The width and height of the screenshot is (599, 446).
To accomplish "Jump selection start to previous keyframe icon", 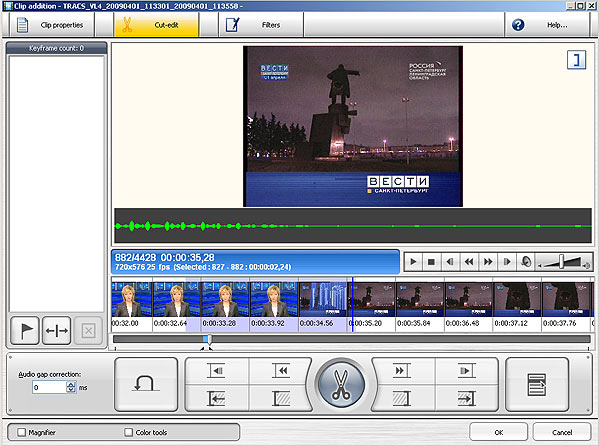I will (282, 371).
